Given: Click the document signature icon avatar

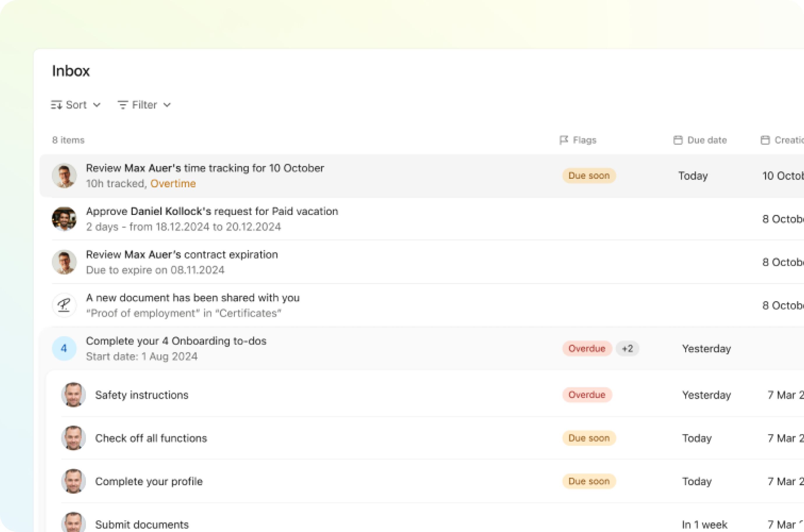Looking at the screenshot, I should pos(64,305).
